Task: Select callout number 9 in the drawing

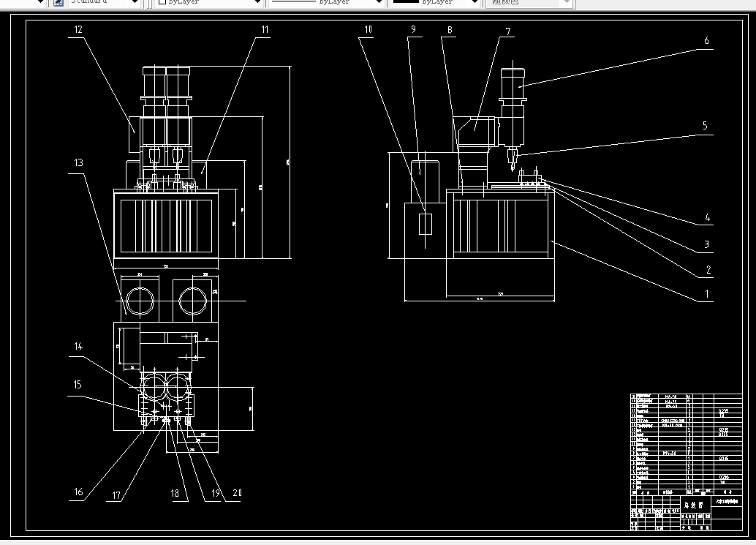Action: pyautogui.click(x=413, y=29)
